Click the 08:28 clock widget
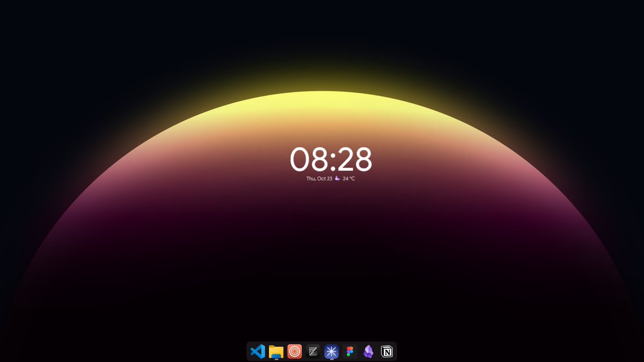Image resolution: width=644 pixels, height=362 pixels. [x=331, y=159]
